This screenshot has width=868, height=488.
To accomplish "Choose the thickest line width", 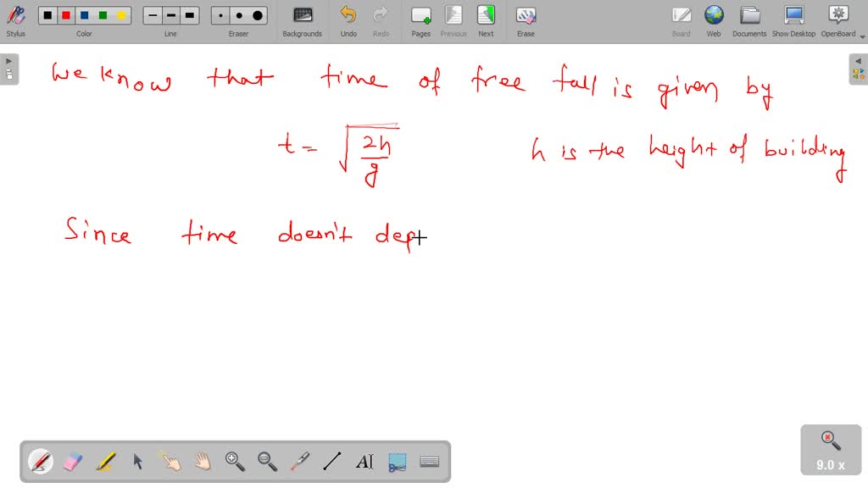I will (188, 14).
